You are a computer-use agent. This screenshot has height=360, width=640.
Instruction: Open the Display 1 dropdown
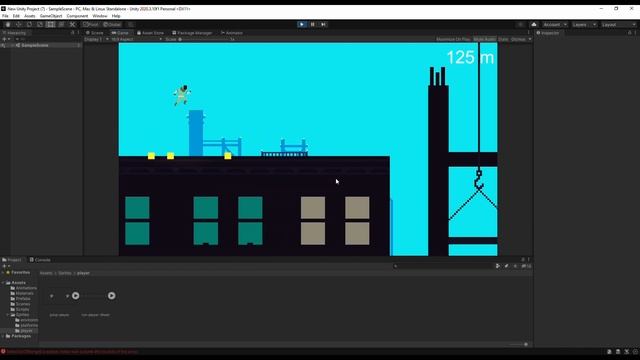pyautogui.click(x=96, y=39)
